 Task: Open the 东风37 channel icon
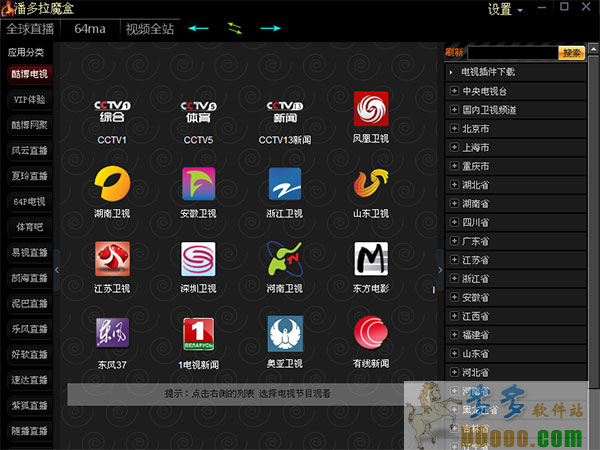[x=112, y=333]
